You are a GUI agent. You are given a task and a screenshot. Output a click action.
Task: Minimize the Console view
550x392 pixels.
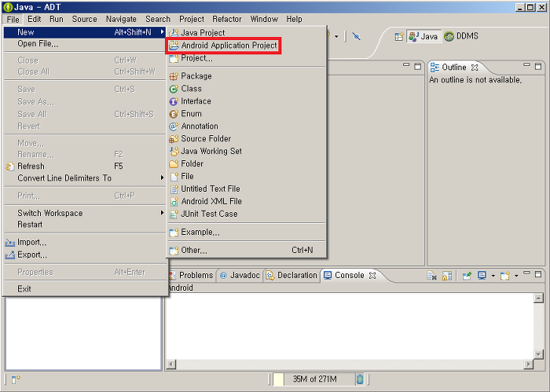coord(526,273)
